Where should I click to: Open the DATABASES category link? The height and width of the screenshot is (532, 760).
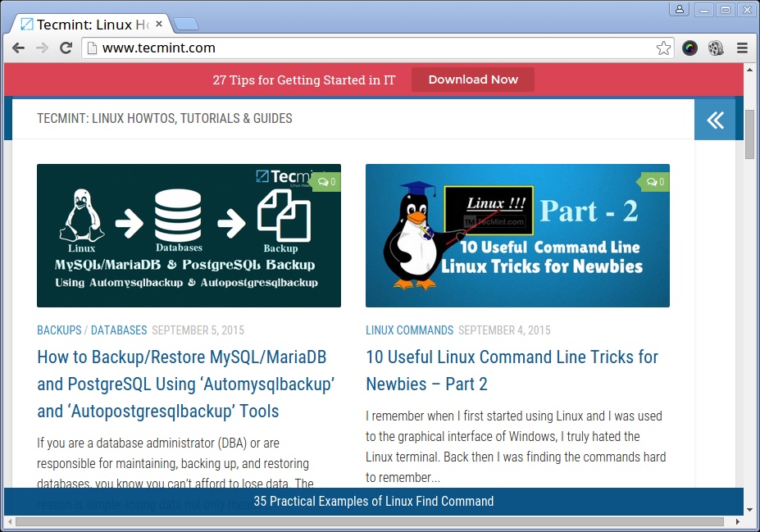pos(119,330)
